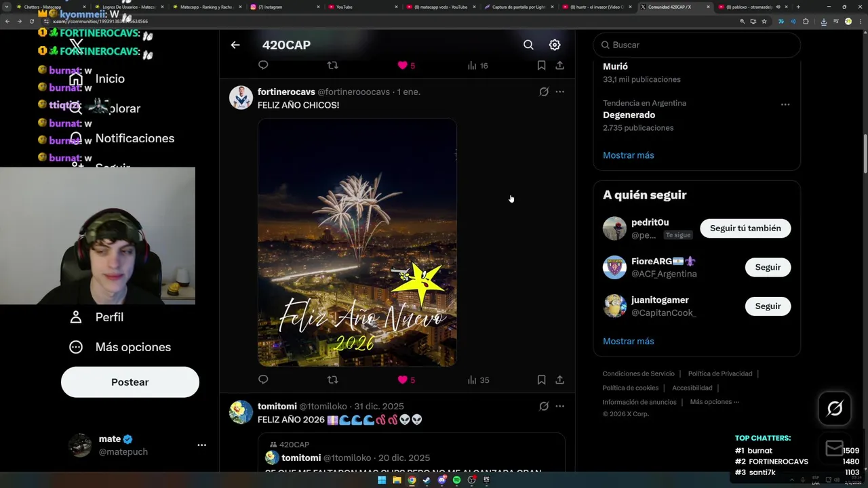Show more follow suggestions via Mostrar más

629,341
